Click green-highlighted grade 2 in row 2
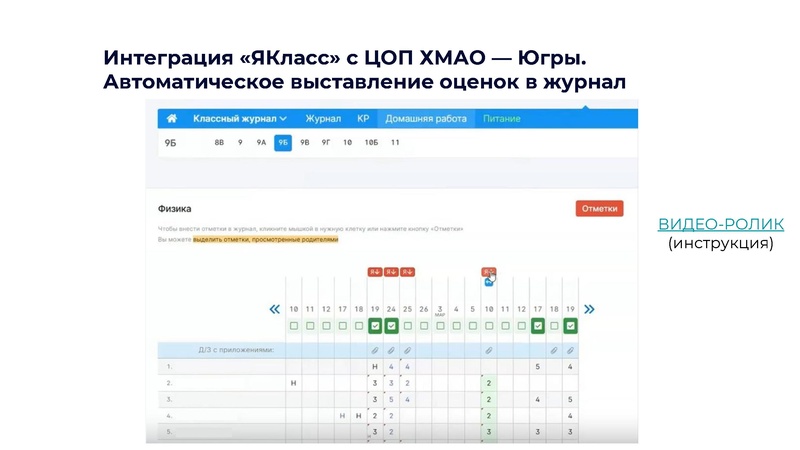This screenshot has height=450, width=800. [489, 383]
